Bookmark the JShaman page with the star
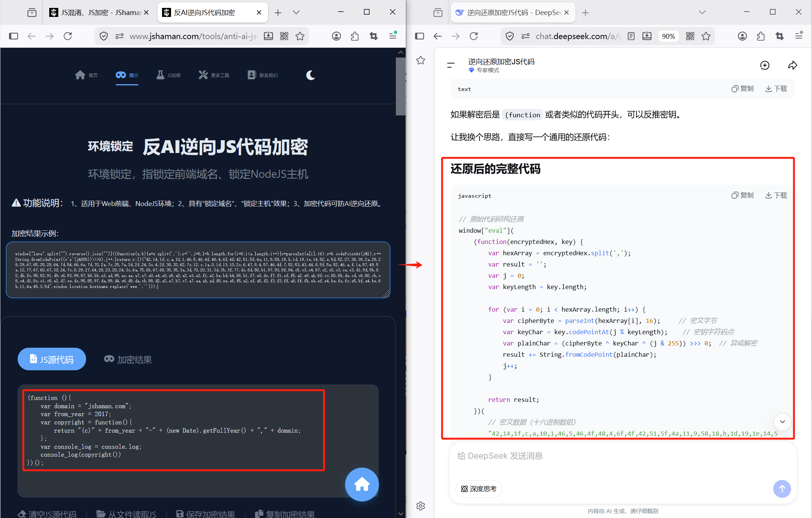Viewport: 812px width, 518px height. 300,36
